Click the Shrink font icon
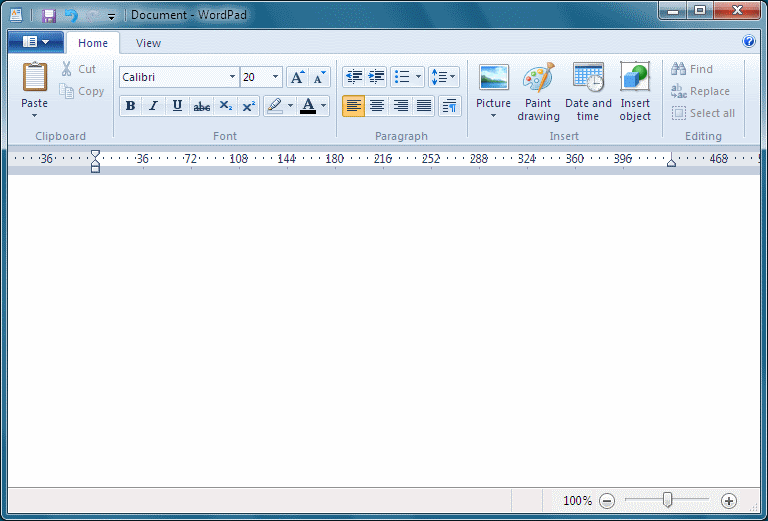The width and height of the screenshot is (768, 521). 319,77
